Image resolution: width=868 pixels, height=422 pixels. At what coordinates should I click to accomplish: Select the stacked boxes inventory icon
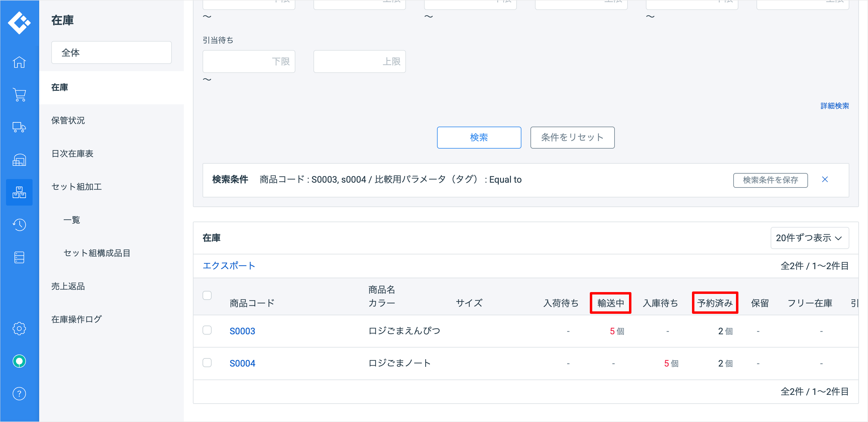pos(19,192)
